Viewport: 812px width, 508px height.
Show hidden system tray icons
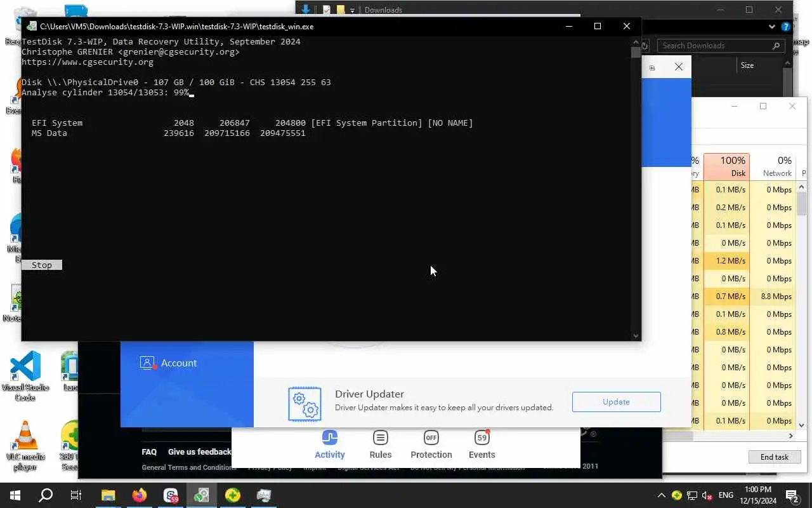pos(662,495)
